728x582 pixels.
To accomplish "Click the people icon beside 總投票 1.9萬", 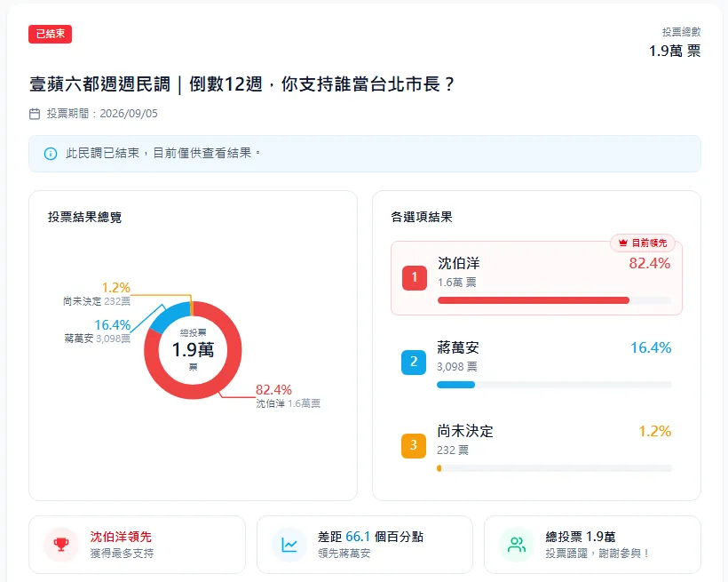I will (517, 545).
